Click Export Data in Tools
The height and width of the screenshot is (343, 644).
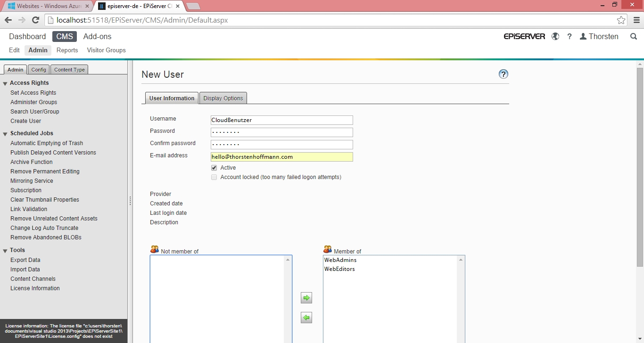pyautogui.click(x=25, y=260)
